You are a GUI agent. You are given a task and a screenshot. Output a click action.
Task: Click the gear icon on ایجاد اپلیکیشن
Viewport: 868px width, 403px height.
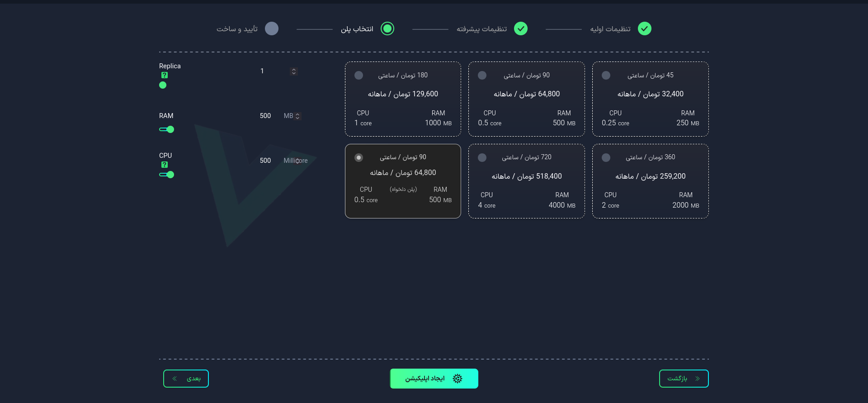(x=458, y=379)
